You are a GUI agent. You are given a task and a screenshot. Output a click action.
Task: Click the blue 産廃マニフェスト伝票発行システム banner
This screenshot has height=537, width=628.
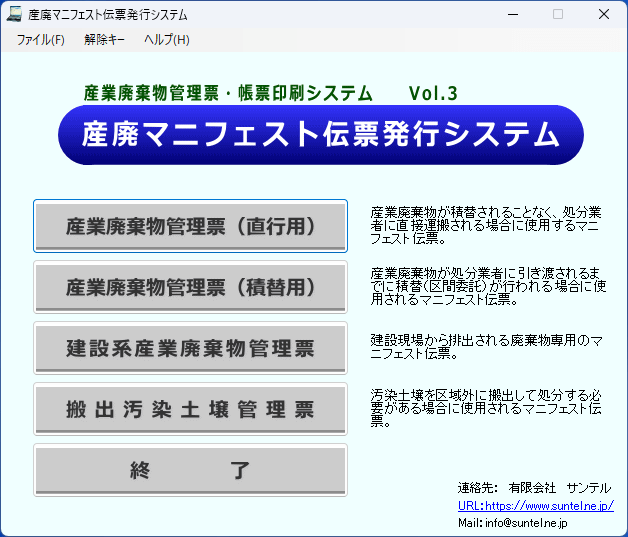tap(321, 135)
